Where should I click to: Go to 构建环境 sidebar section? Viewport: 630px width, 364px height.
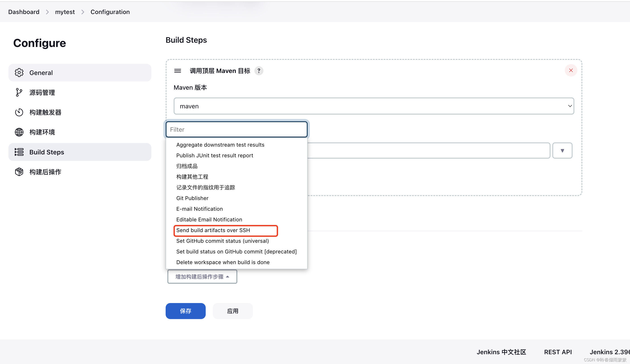tap(80, 132)
